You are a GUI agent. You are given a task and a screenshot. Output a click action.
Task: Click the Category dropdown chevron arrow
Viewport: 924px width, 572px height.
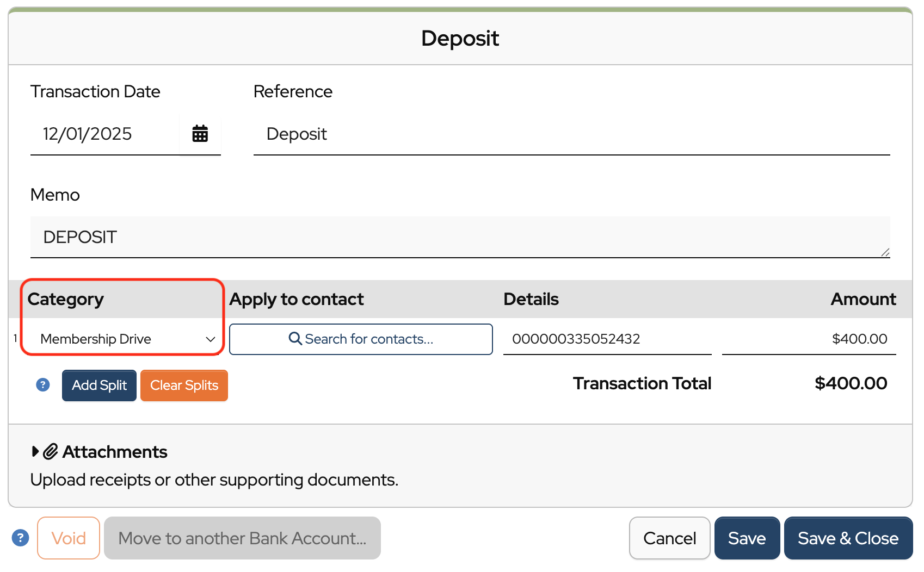pos(210,339)
